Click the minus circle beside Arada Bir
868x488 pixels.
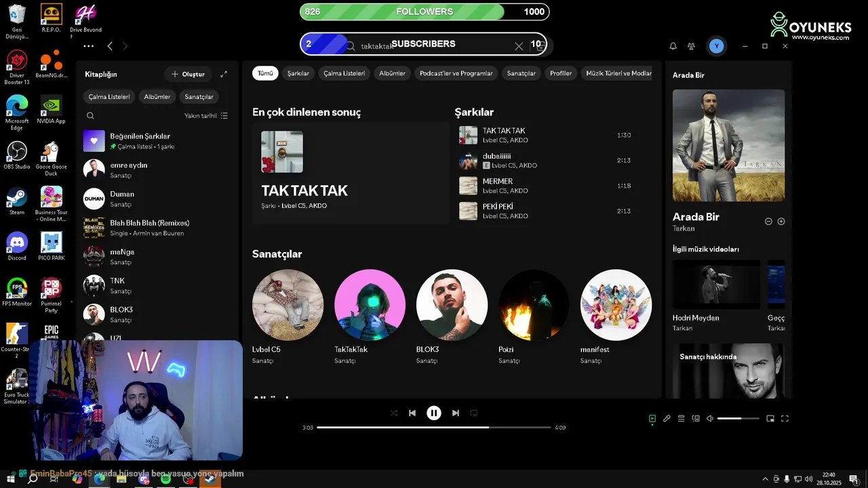[768, 222]
